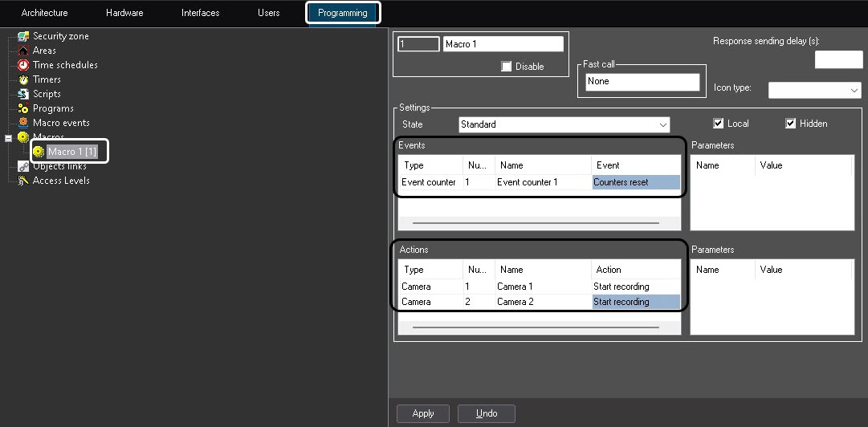Uncheck the Hidden checkbox

coord(791,124)
